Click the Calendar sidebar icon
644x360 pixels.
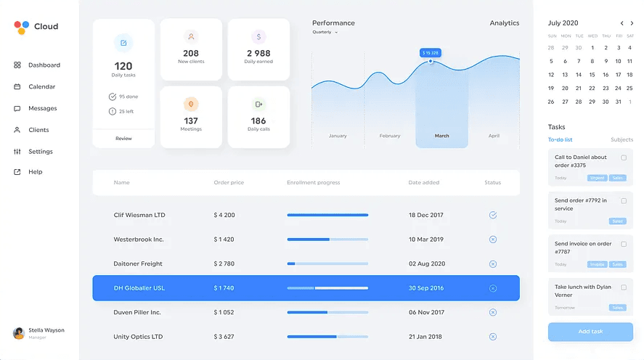tap(17, 86)
